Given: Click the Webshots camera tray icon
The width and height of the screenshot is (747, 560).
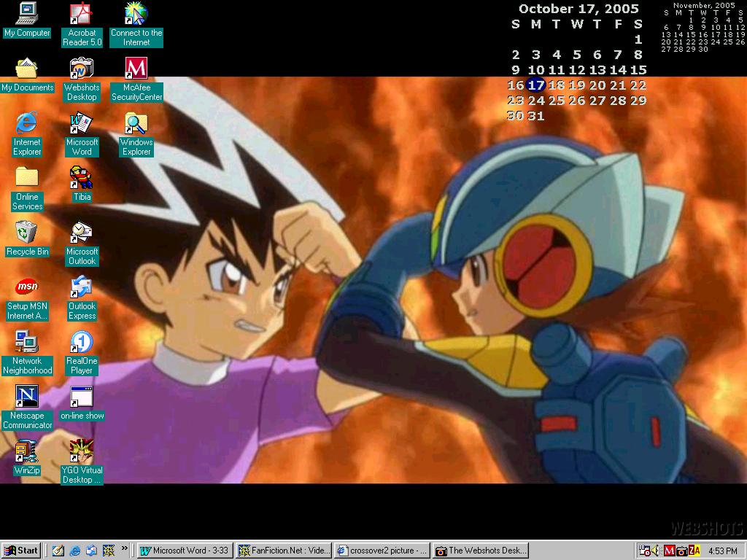Looking at the screenshot, I should point(682,551).
